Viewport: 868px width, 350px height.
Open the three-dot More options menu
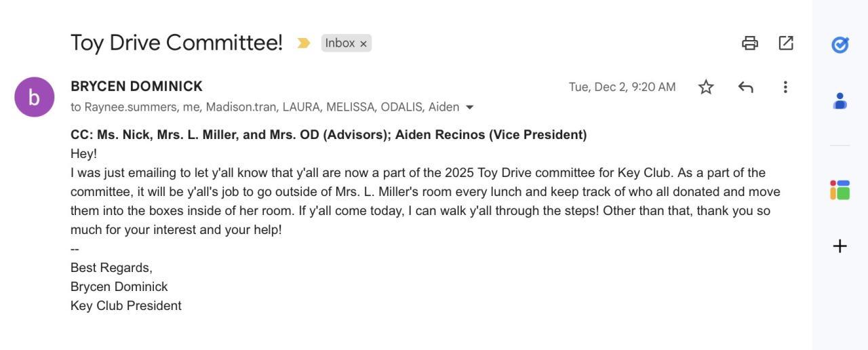click(785, 87)
